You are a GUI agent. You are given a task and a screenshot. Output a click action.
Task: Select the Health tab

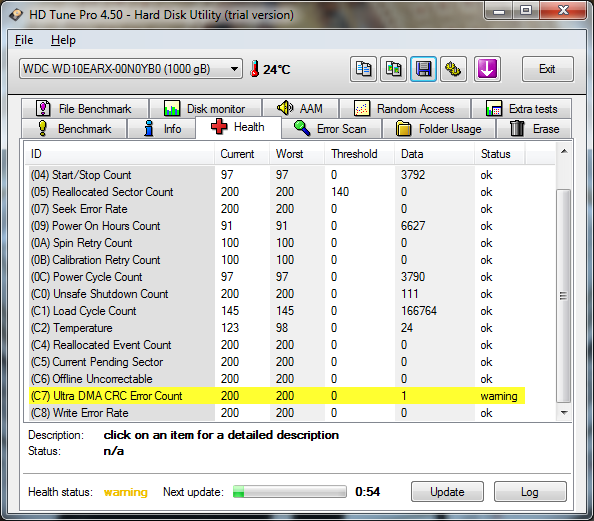tap(238, 127)
